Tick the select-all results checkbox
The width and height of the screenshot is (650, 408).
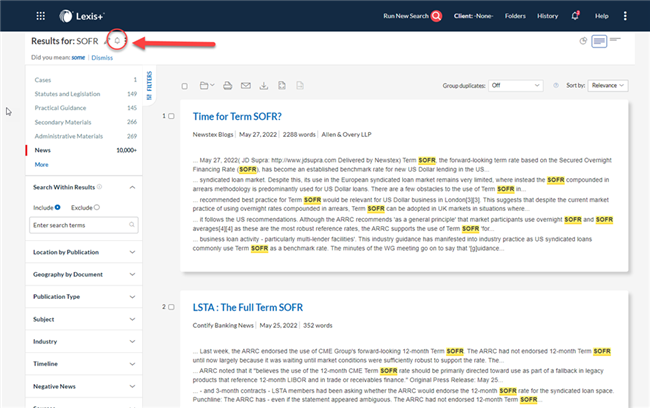[x=184, y=86]
